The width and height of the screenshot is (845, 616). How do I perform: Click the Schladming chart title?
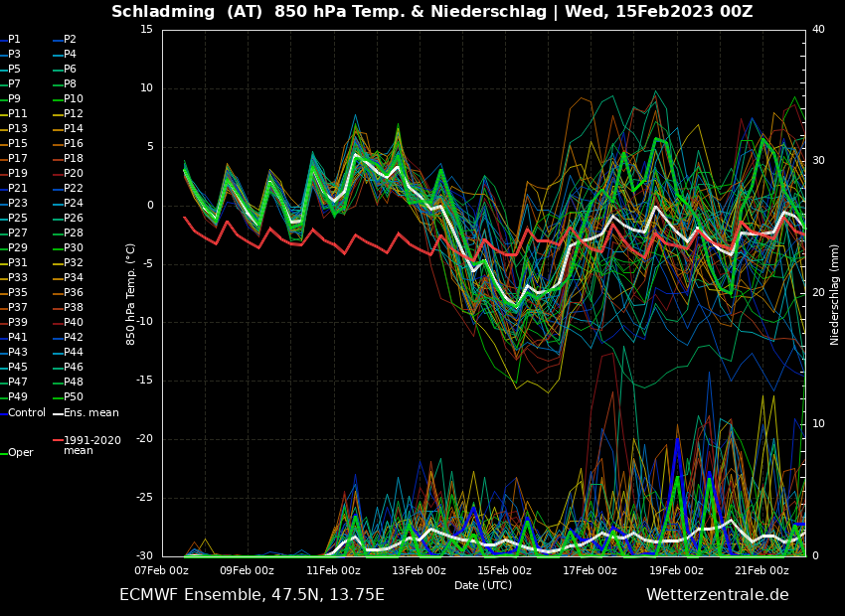pyautogui.click(x=431, y=12)
